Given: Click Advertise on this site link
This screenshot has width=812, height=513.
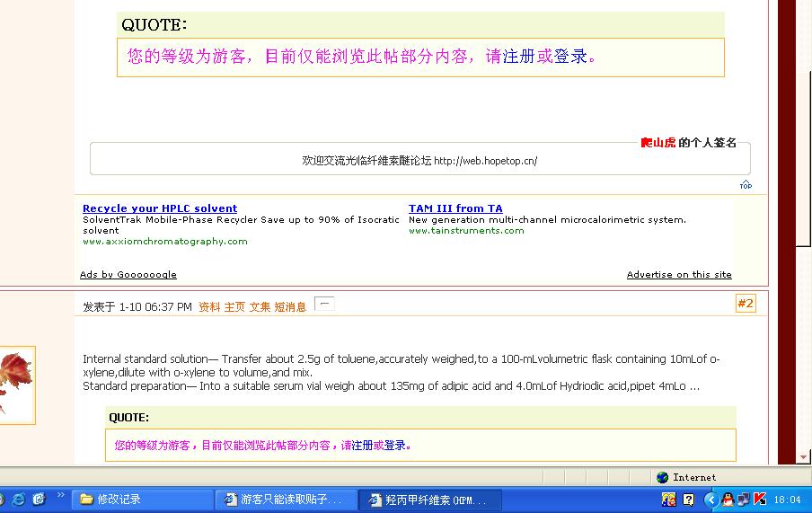Looking at the screenshot, I should pos(679,275).
